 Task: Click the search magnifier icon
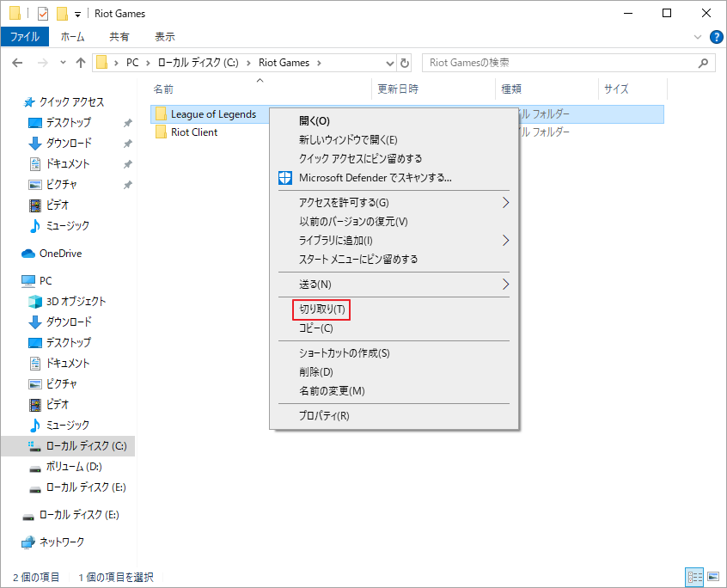pyautogui.click(x=703, y=63)
